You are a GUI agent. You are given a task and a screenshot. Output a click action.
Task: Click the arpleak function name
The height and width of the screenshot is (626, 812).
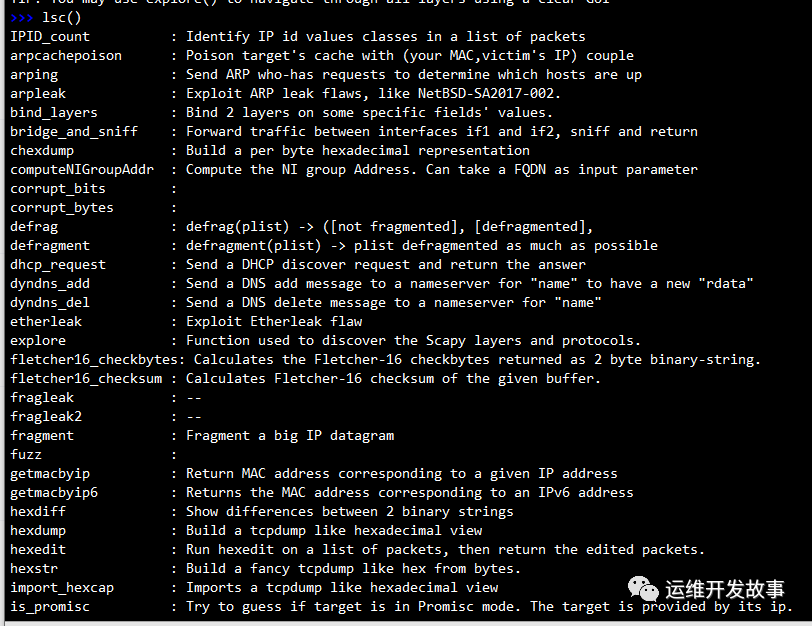[38, 93]
